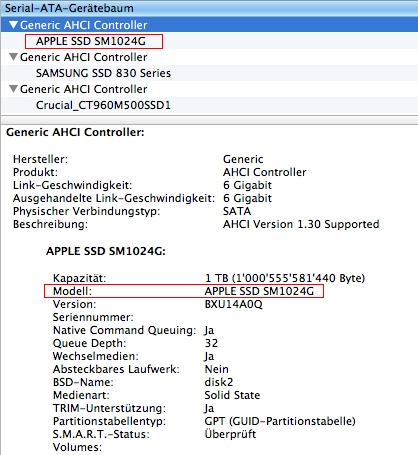Click the 'Volumes:' label

[x=77, y=447]
